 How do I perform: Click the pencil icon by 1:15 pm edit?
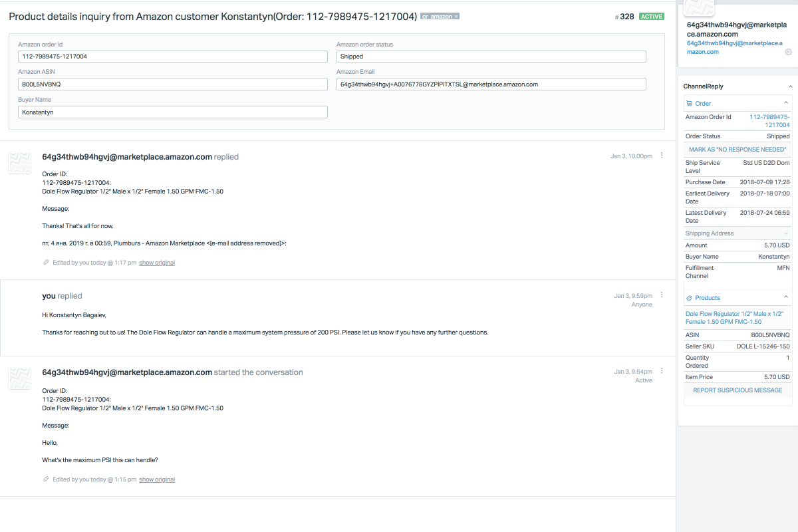pyautogui.click(x=46, y=479)
